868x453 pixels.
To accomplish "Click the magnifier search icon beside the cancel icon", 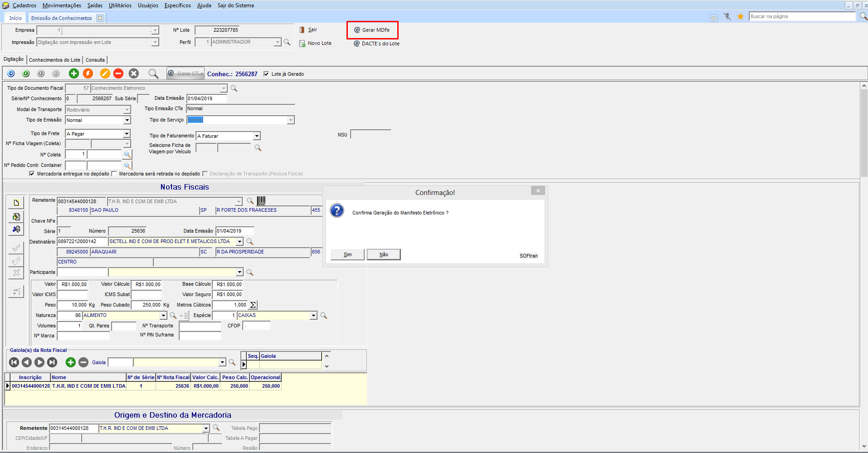I will [154, 73].
